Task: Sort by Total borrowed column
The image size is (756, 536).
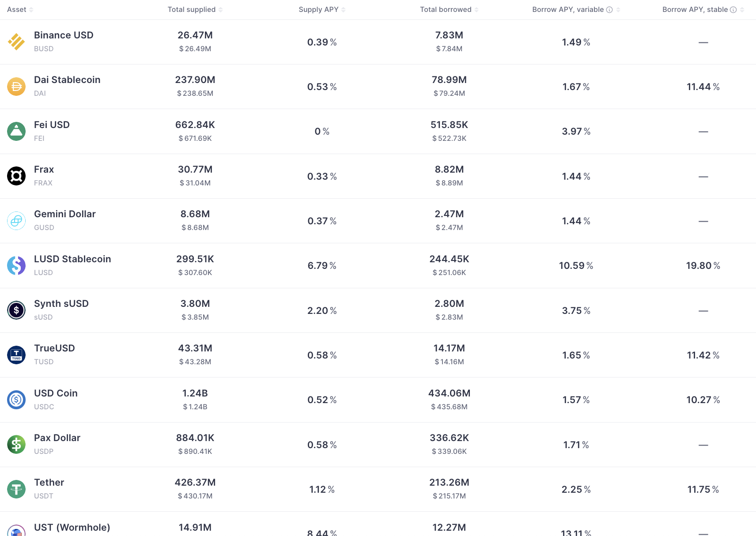Action: (449, 10)
